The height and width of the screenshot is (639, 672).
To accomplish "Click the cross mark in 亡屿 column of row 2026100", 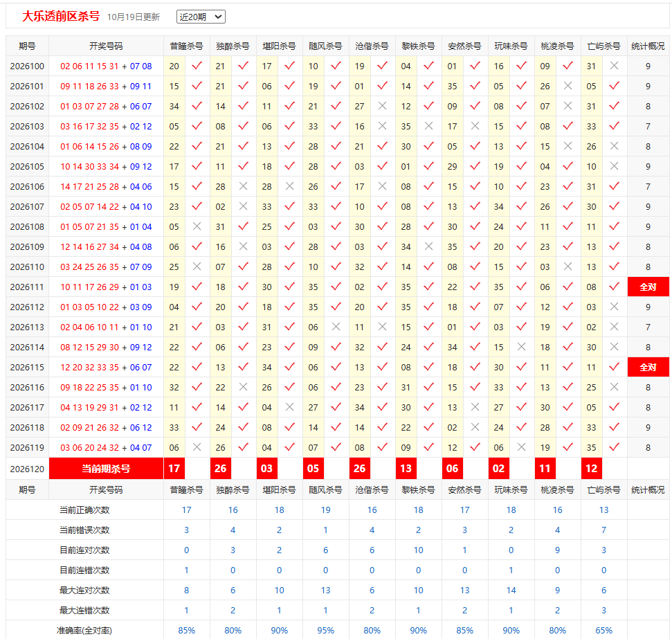I will coord(614,66).
